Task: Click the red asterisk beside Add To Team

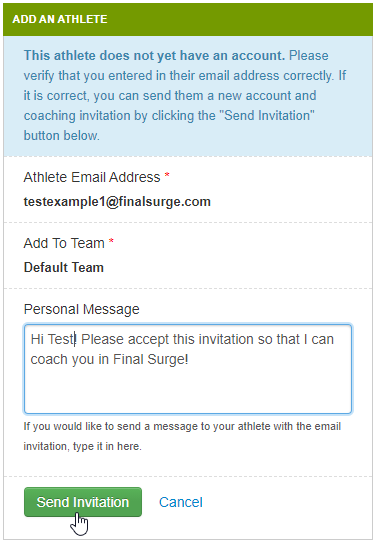Action: click(x=111, y=241)
